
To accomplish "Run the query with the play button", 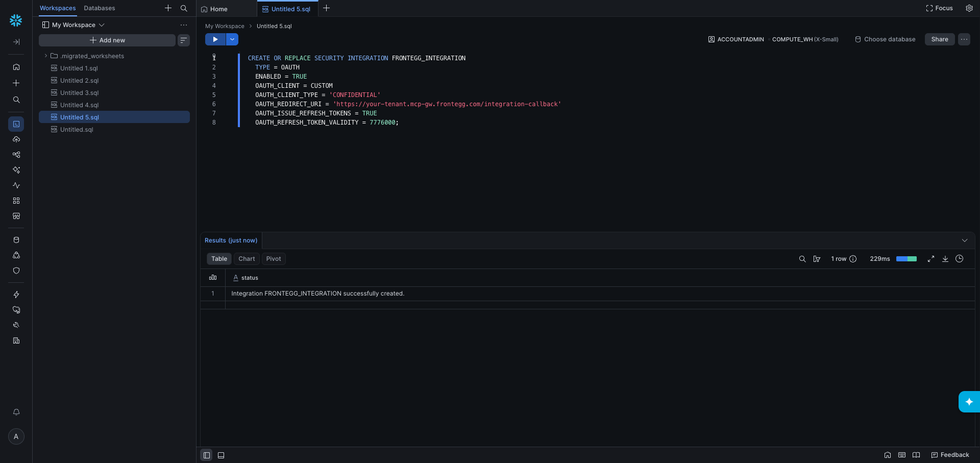I will 215,39.
